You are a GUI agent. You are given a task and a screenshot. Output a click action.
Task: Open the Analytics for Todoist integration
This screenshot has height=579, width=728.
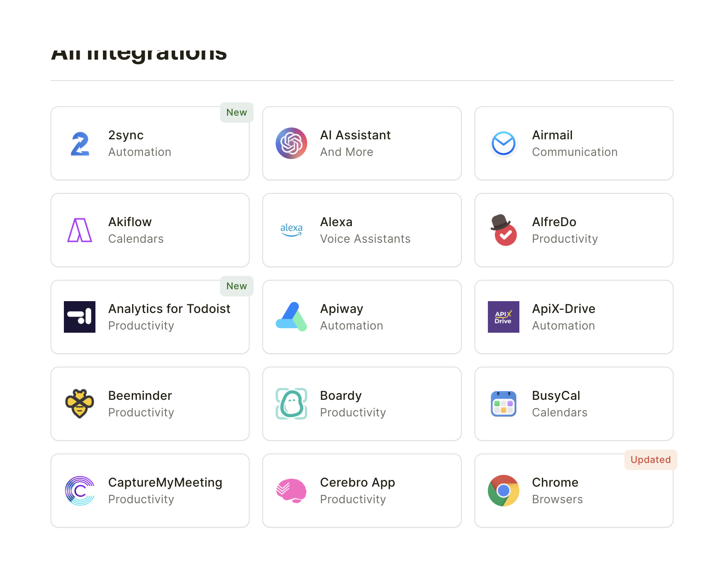[x=169, y=309]
